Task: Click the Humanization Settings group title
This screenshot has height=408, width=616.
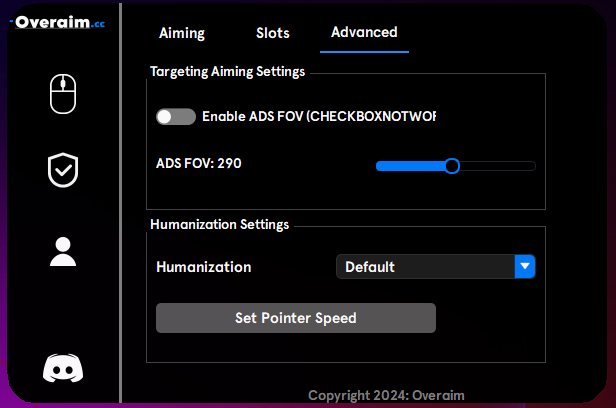Action: click(x=220, y=224)
